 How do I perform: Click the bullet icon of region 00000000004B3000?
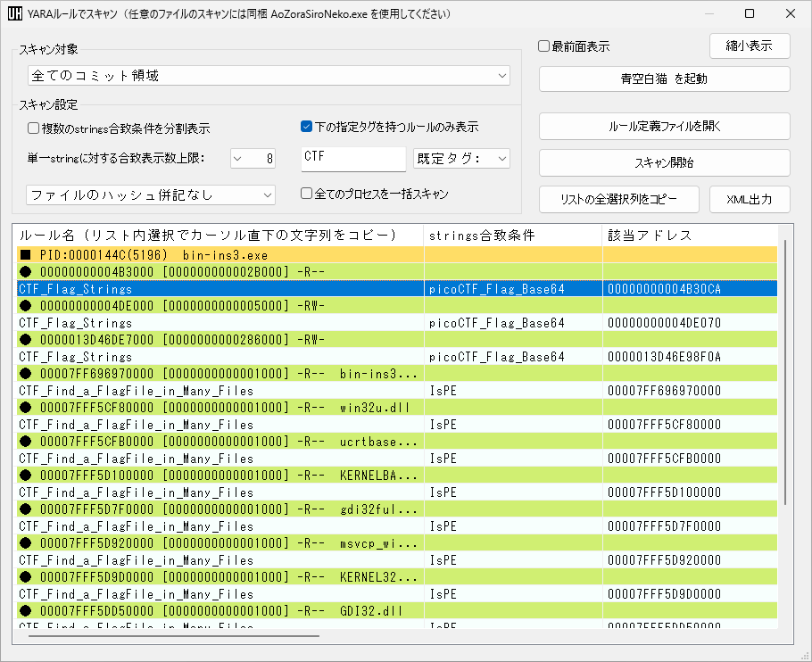point(26,272)
